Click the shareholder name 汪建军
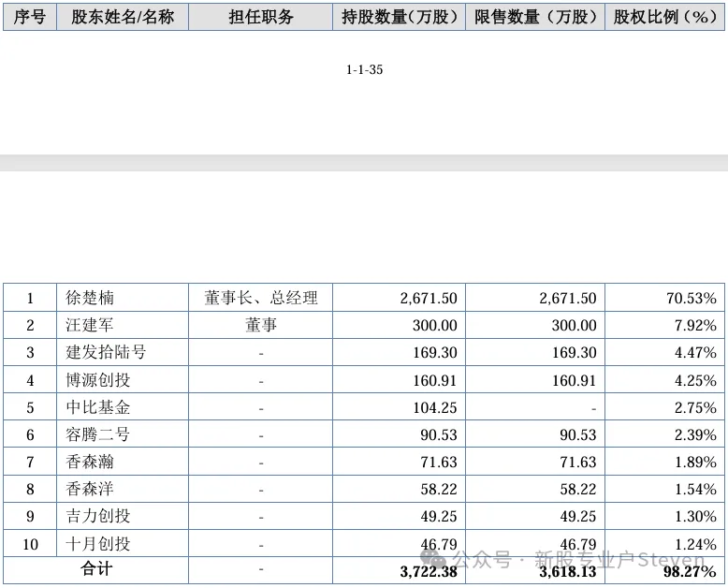This screenshot has width=728, height=588. coord(90,325)
